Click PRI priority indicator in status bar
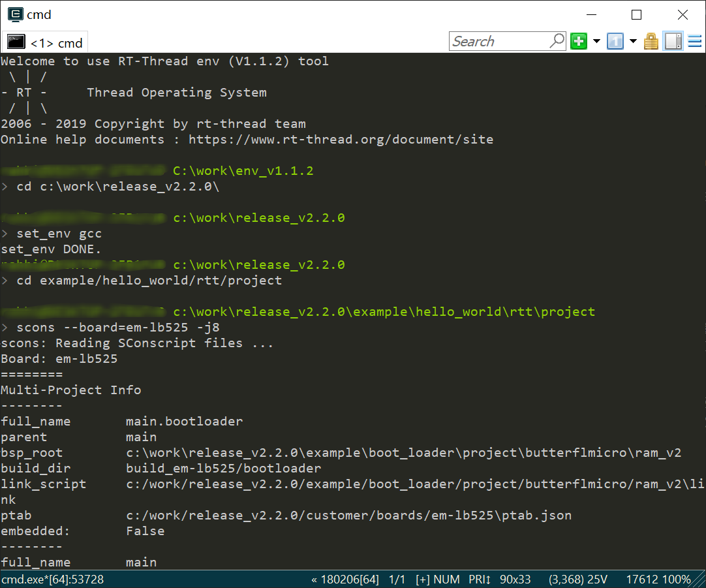The height and width of the screenshot is (588, 706). (480, 580)
